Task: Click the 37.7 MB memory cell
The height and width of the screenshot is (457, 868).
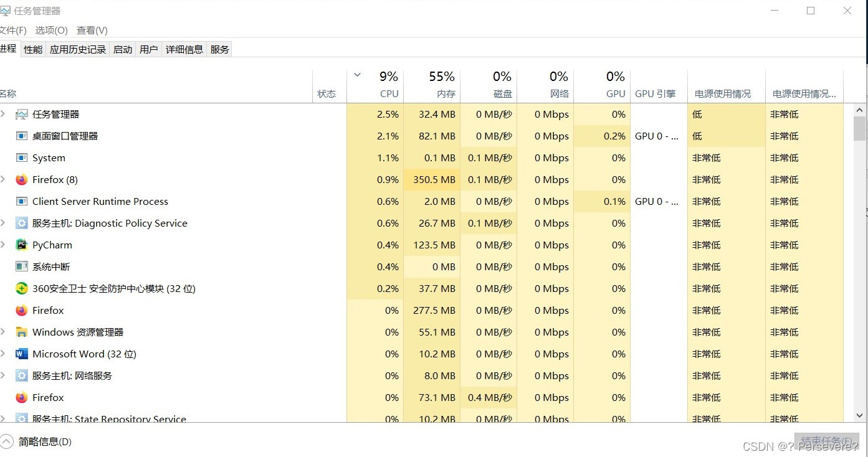Action: (432, 289)
